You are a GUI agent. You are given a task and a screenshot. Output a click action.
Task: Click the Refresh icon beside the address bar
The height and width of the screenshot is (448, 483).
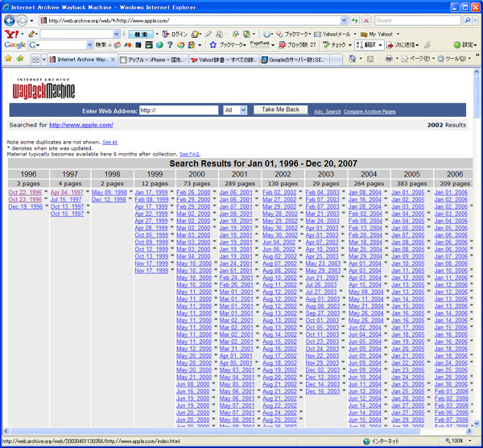click(x=353, y=20)
